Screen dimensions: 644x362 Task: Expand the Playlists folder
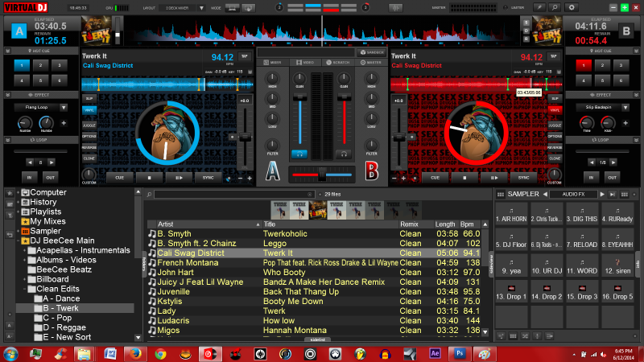click(18, 212)
